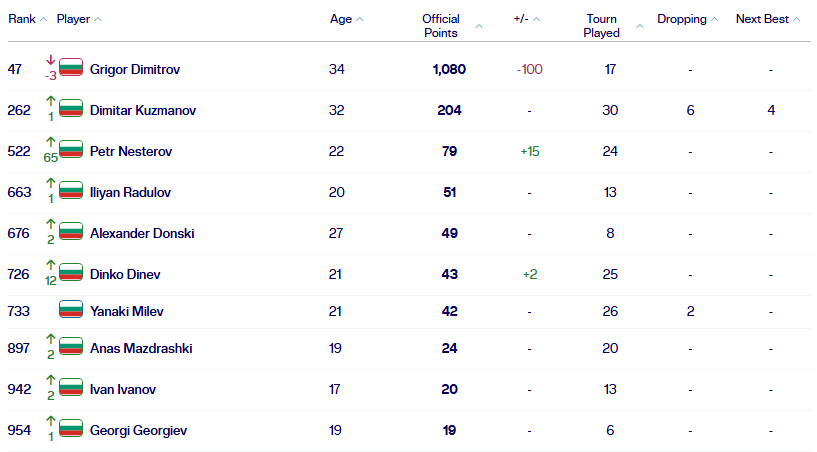Viewport: 817px width, 452px height.
Task: Click the flag beside Georgi Georgiev
Action: (71, 429)
